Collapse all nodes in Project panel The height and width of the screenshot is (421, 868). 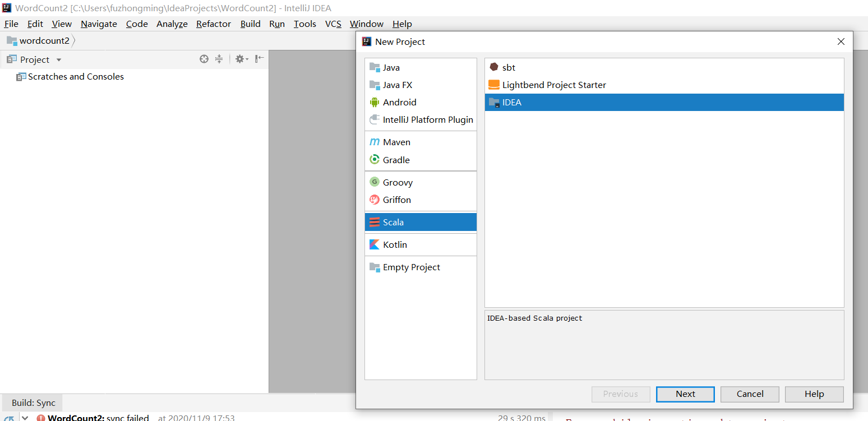point(219,59)
